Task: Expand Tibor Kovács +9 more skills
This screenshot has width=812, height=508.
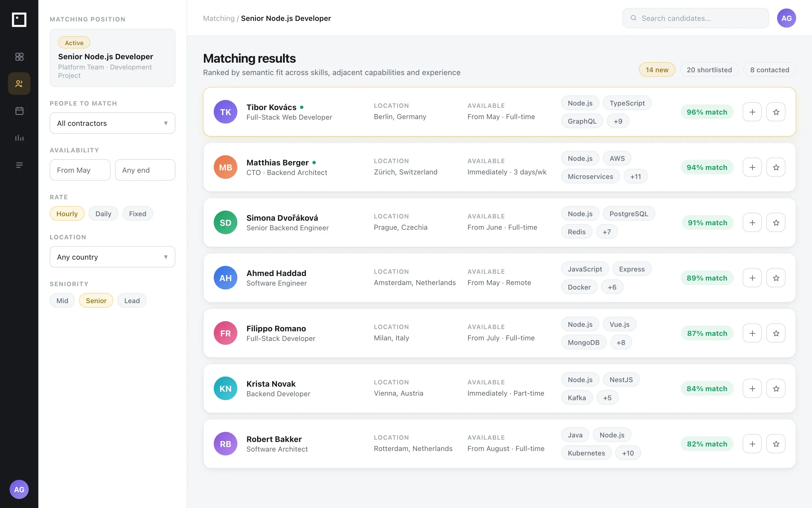Action: (618, 121)
